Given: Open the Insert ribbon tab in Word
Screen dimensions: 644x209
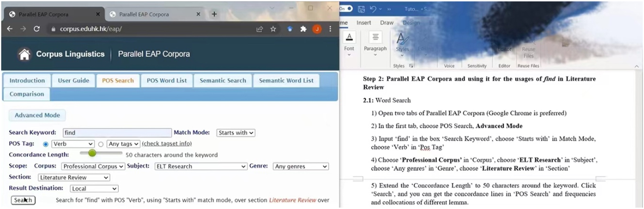Looking at the screenshot, I should coord(364,23).
